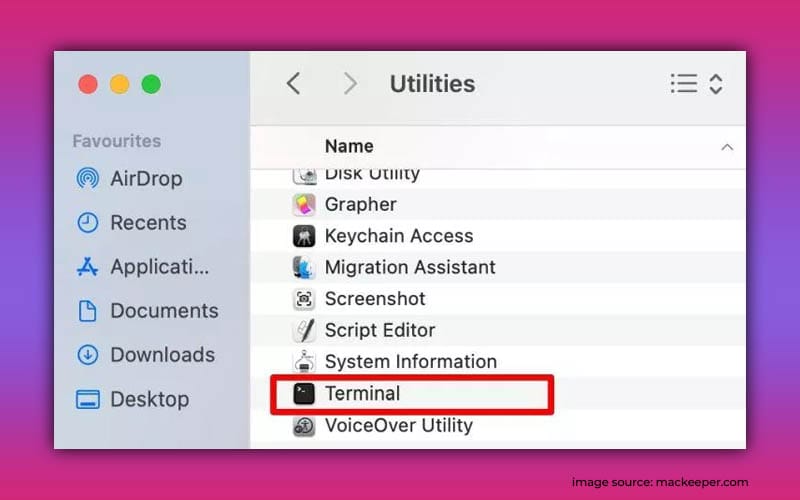Open the list view options dropdown
This screenshot has width=800, height=500.
coord(696,84)
